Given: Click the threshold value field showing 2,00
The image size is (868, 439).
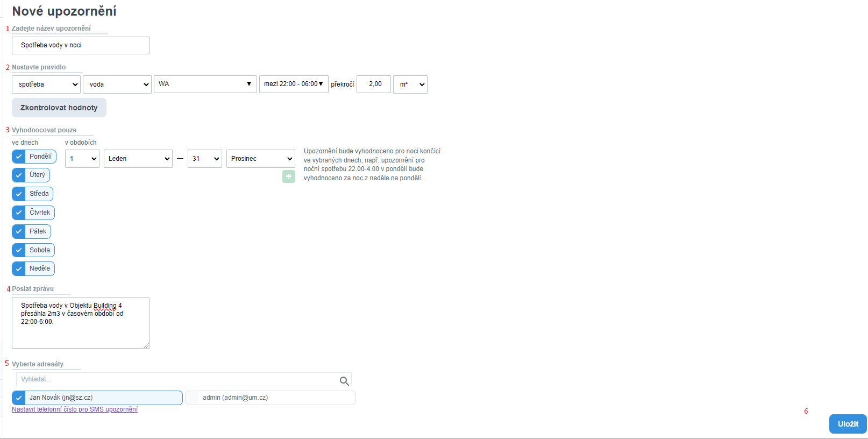Looking at the screenshot, I should 374,84.
